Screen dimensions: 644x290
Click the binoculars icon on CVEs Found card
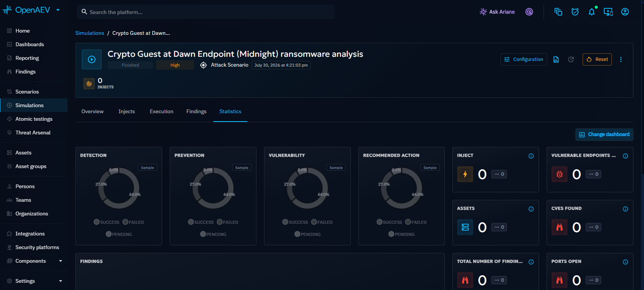560,227
